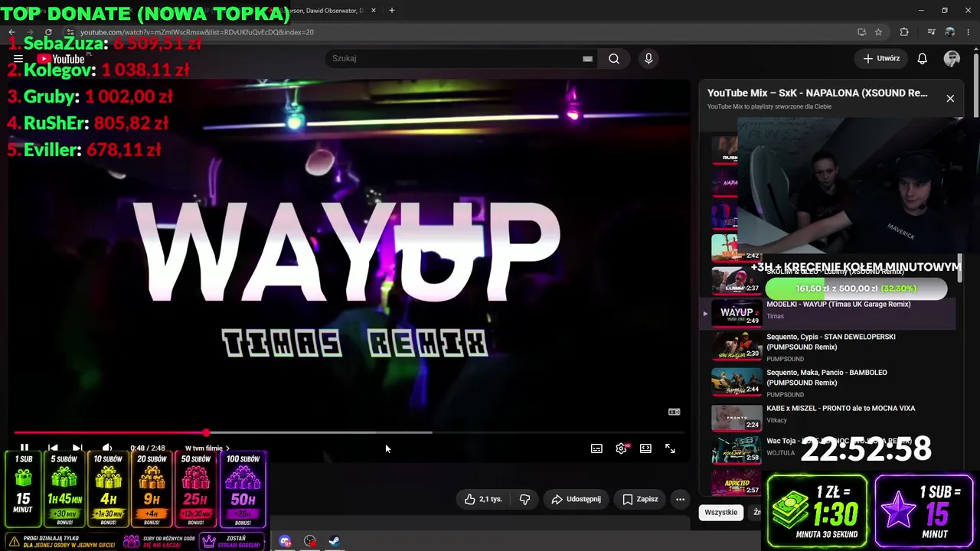Save the video with Zapisz
This screenshot has height=551, width=980.
[x=640, y=499]
